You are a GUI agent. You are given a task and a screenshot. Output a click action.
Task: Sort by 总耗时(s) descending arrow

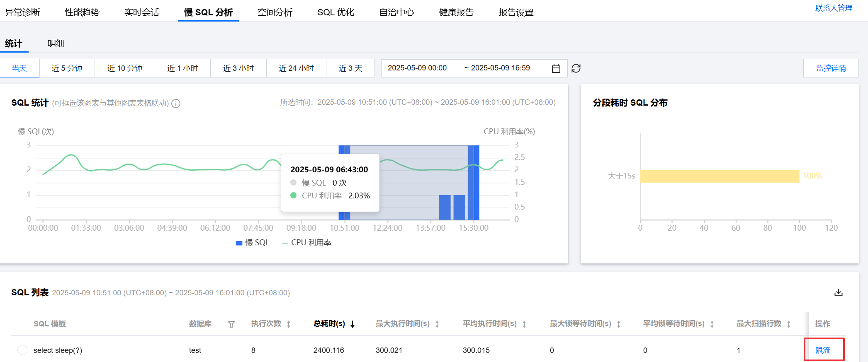(x=353, y=324)
